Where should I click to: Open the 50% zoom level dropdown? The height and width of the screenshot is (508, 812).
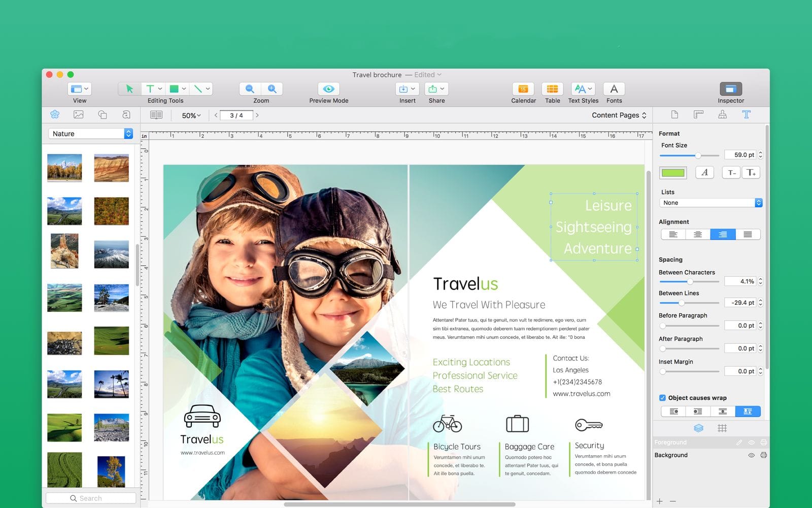pyautogui.click(x=191, y=115)
